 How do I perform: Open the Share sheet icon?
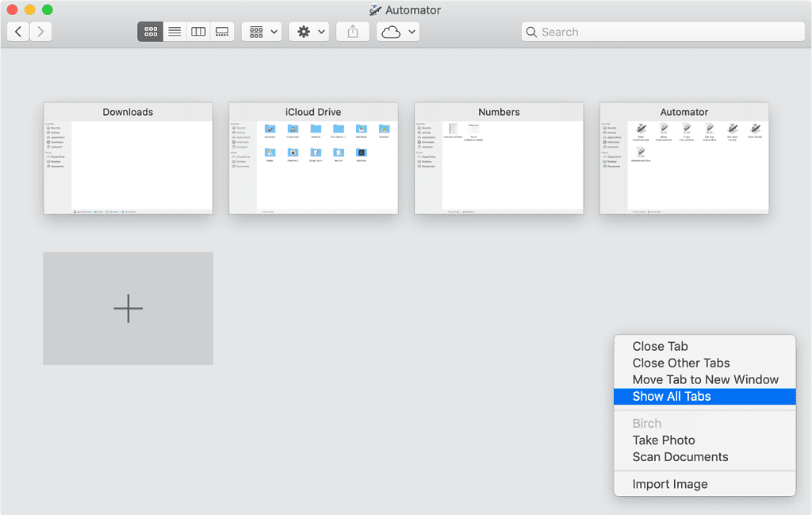click(x=352, y=31)
